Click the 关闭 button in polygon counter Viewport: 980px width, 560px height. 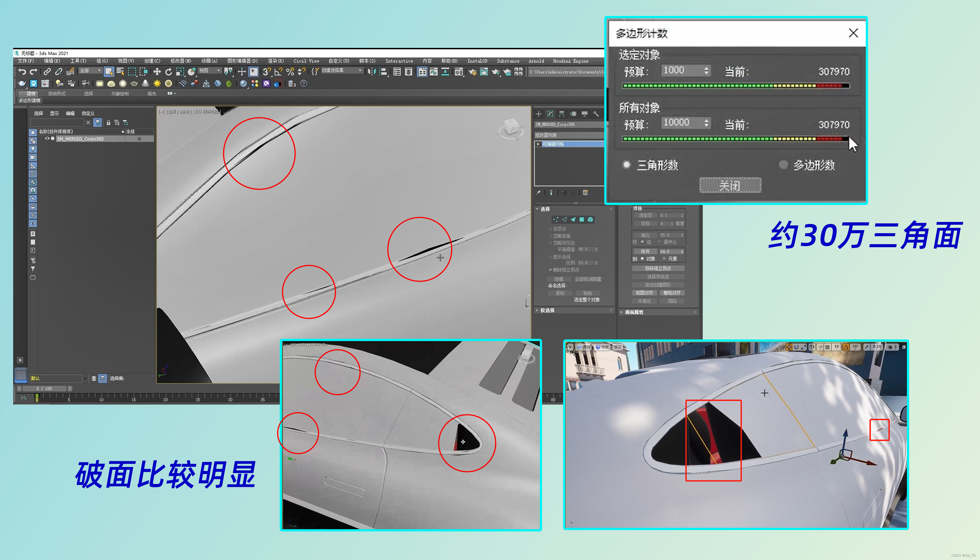(x=730, y=186)
